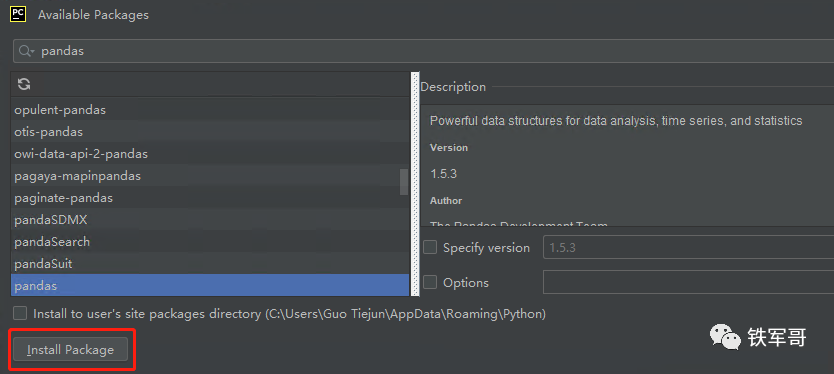Click the pandas search field

point(424,51)
